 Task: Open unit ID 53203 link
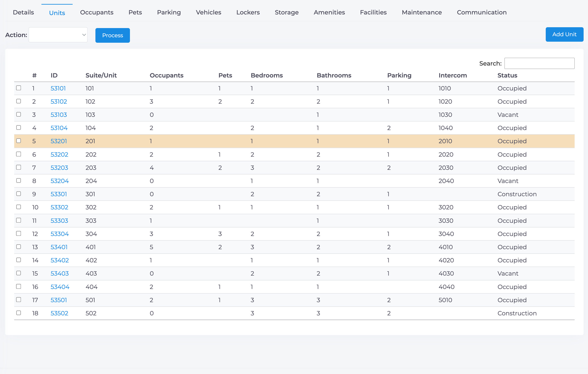(59, 168)
